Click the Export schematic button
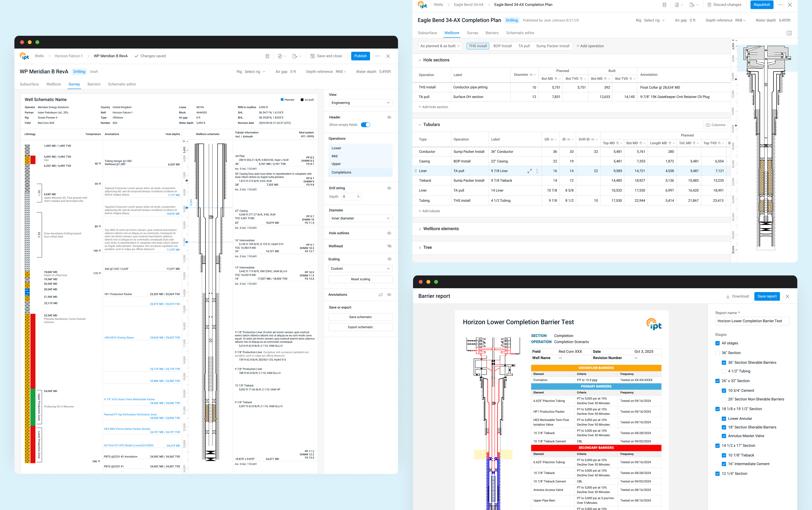Screen dimensions: 812x510 [x=360, y=327]
